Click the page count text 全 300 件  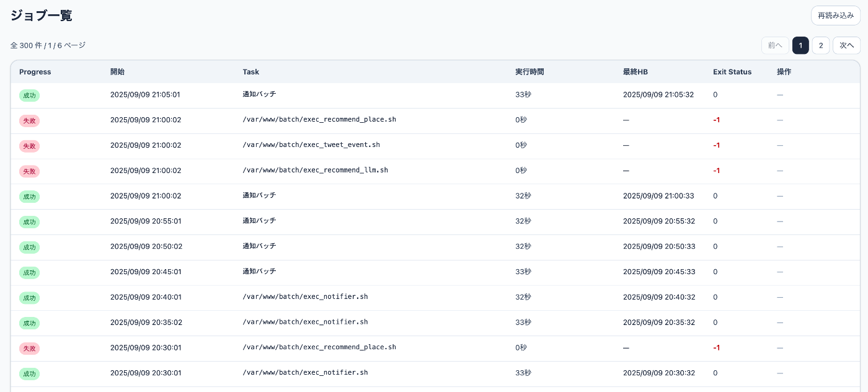(25, 45)
